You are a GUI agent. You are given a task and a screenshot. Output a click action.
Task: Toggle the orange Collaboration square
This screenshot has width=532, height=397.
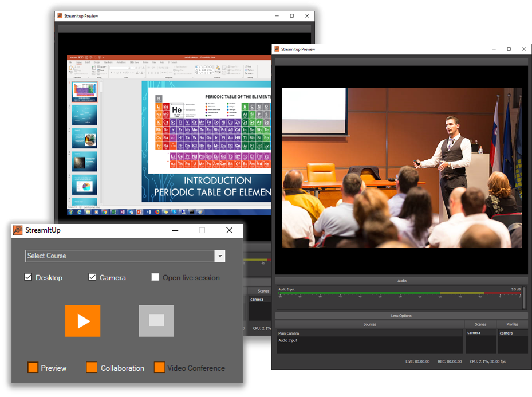click(92, 367)
